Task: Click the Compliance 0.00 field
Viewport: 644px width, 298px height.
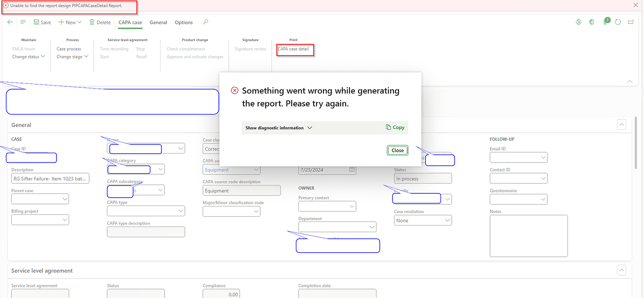Action: pos(221,294)
